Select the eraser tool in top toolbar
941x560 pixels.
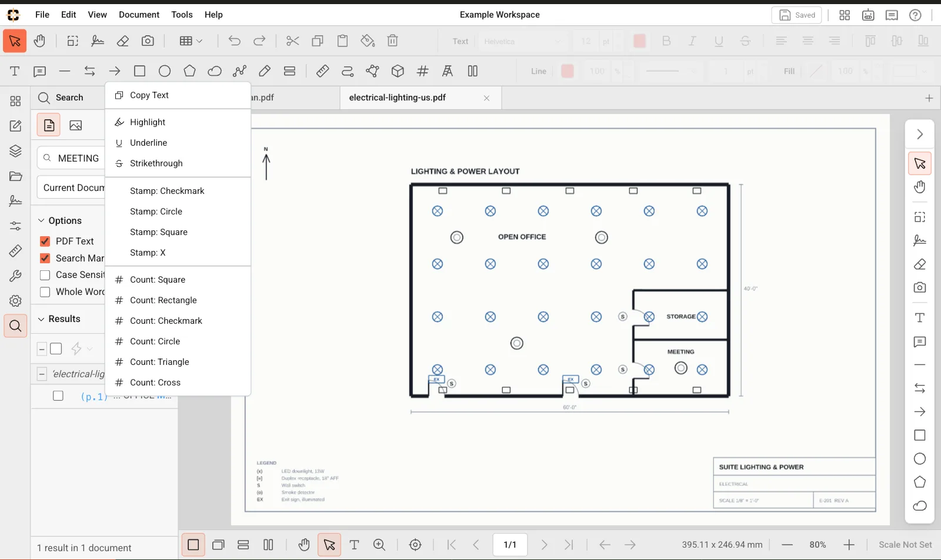(x=122, y=41)
